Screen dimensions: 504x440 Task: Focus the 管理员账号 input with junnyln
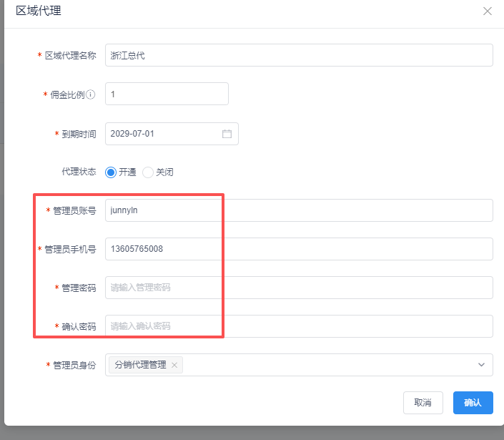pos(298,210)
